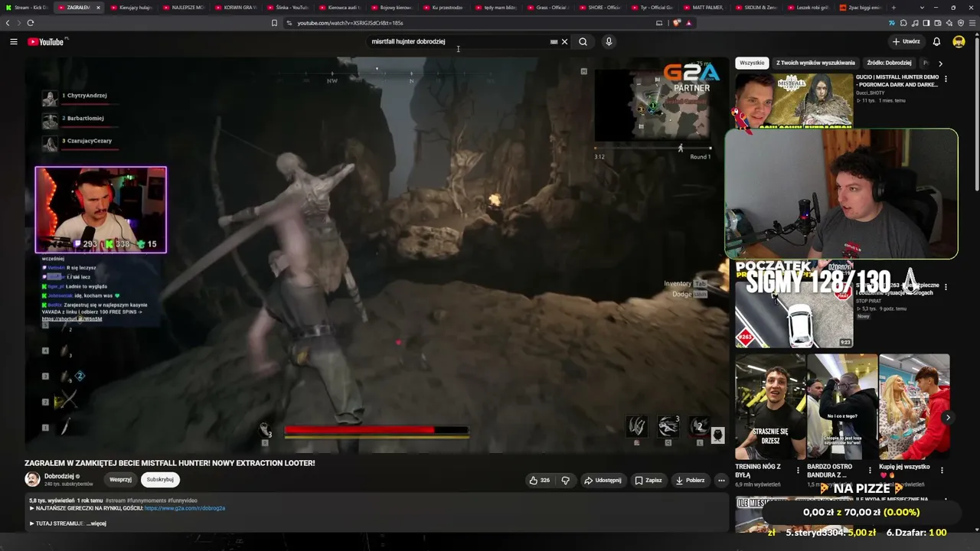Open options for 'BARDZO OSTRO BANDURA' short

[x=870, y=471]
